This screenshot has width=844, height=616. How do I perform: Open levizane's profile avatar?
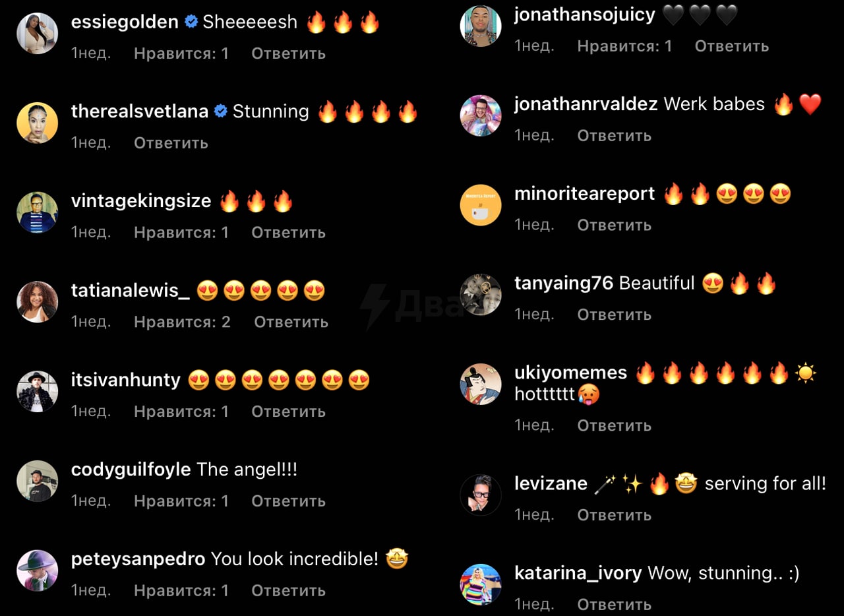click(481, 495)
